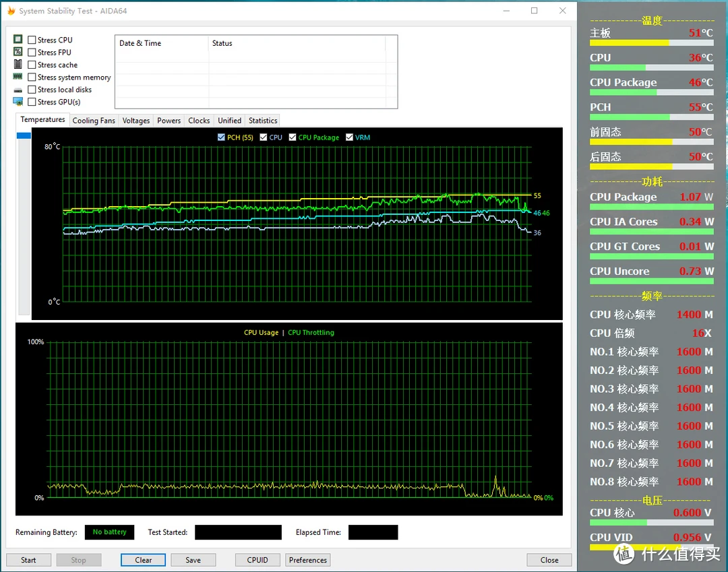Click the NO.8 核心频率 1600 M reading
728x572 pixels.
point(651,482)
